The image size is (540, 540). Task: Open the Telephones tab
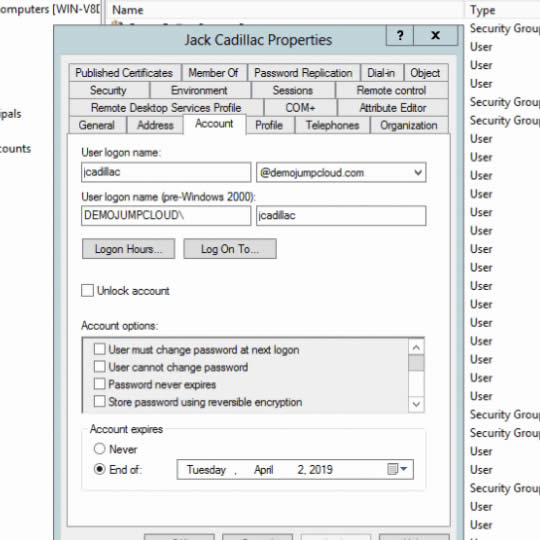tap(333, 125)
